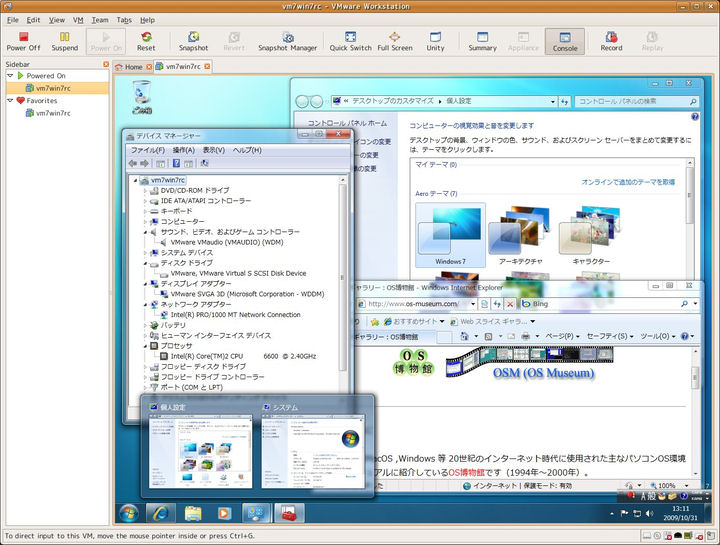Viewport: 720px width, 545px height.
Task: Suspend the virtual machine
Action: tap(65, 41)
